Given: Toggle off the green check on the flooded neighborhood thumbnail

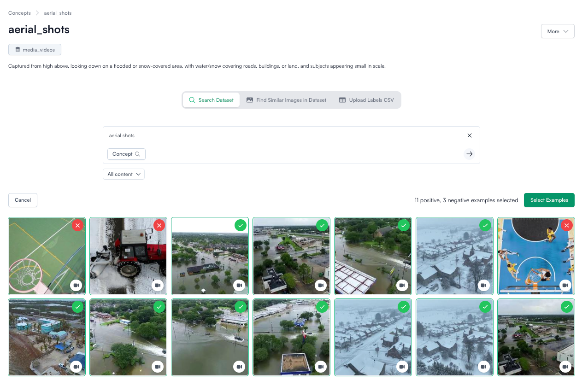Looking at the screenshot, I should tap(241, 225).
